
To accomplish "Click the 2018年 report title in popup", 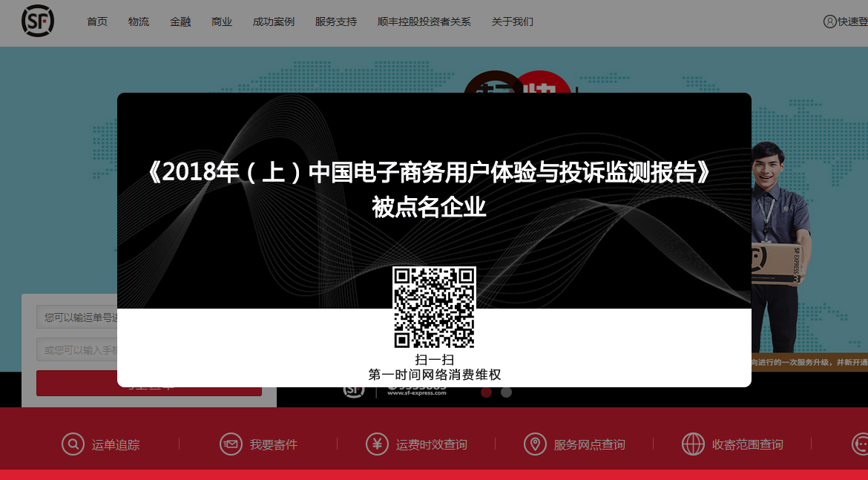I will [429, 172].
